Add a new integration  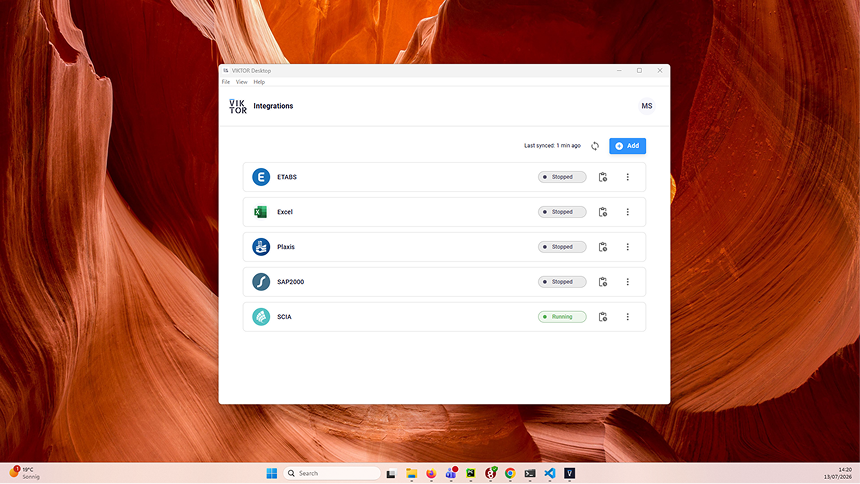click(627, 146)
